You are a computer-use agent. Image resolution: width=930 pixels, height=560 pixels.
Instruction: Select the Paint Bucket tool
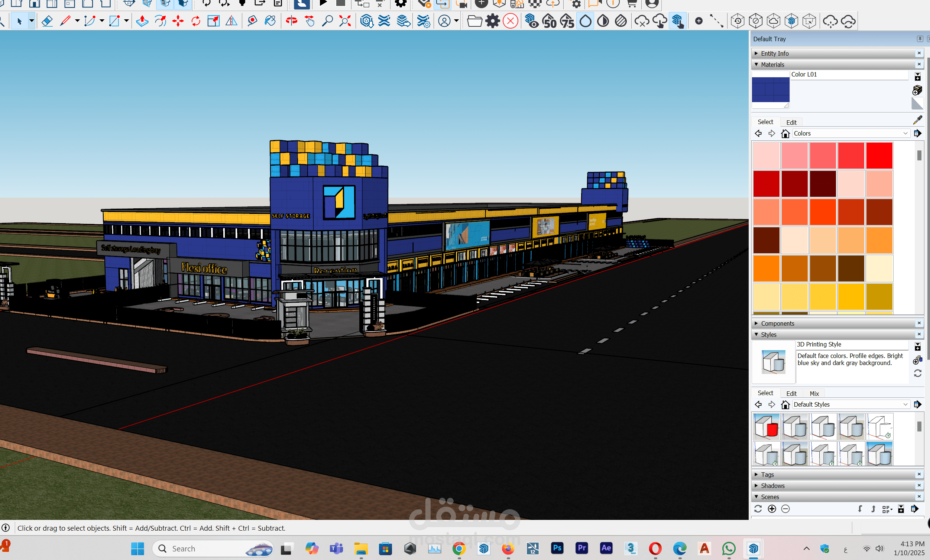pyautogui.click(x=270, y=21)
